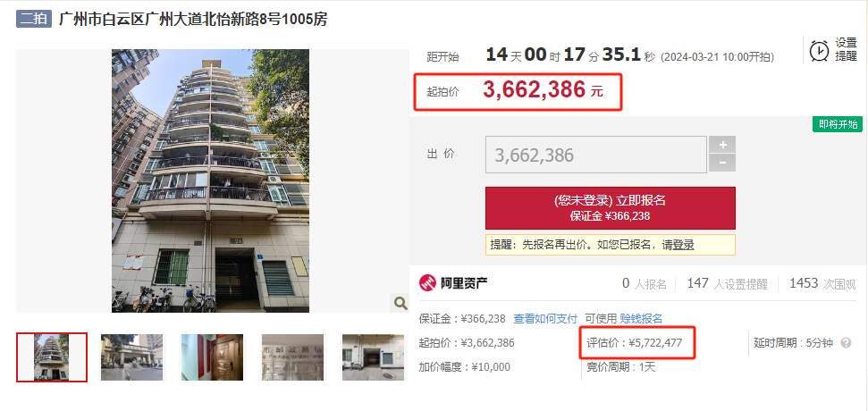
Task: Select the first building exterior thumbnail
Action: click(52, 357)
